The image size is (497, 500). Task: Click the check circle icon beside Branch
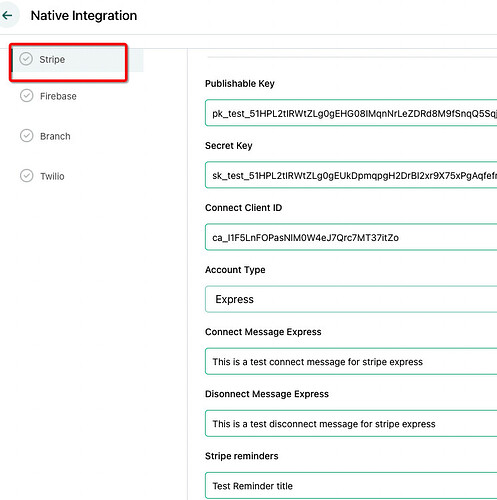[x=27, y=136]
